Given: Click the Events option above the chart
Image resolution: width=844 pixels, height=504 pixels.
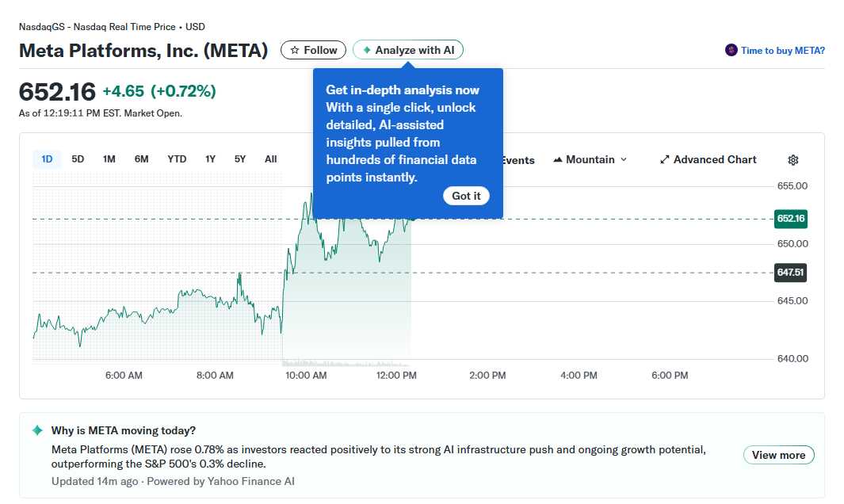Looking at the screenshot, I should coord(517,159).
